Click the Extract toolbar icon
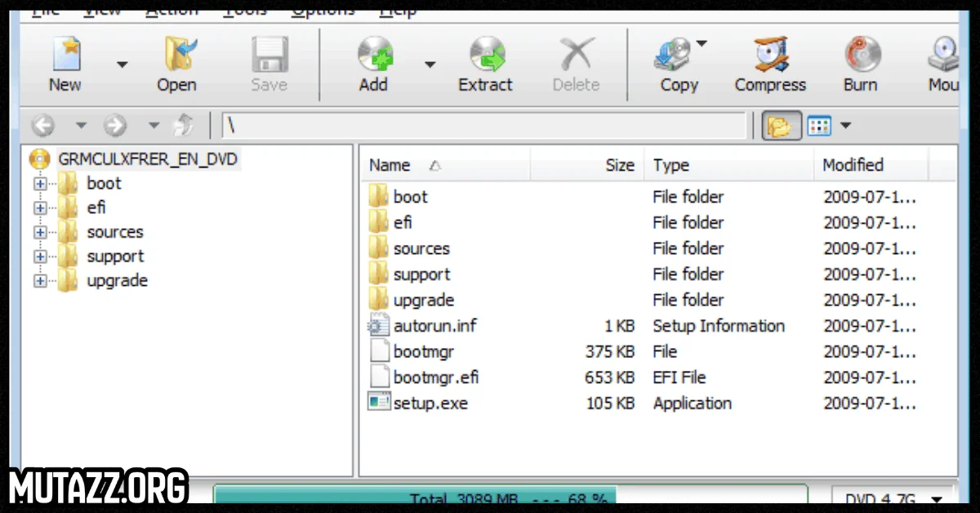The width and height of the screenshot is (980, 513). point(485,56)
